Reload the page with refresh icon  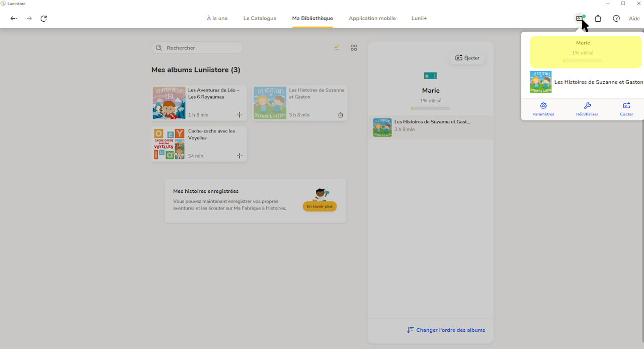44,19
